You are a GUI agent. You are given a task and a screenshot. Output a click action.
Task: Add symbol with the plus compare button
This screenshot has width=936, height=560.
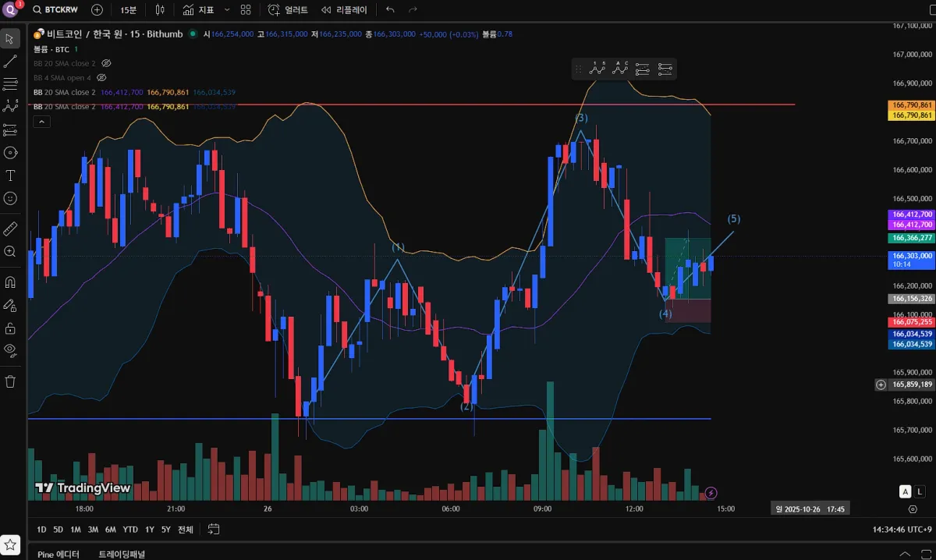click(97, 10)
